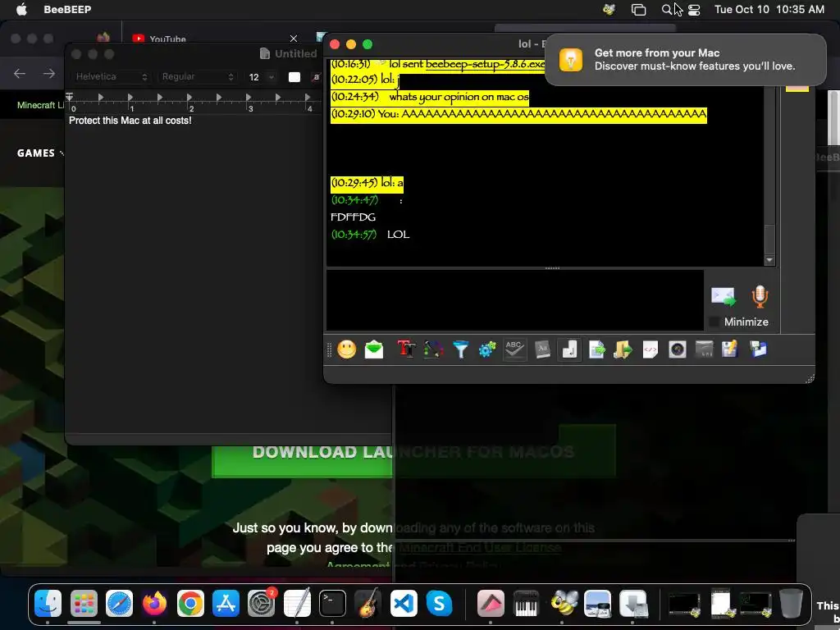Click the send file icon with green arrow
The height and width of the screenshot is (630, 840).
[x=597, y=349]
